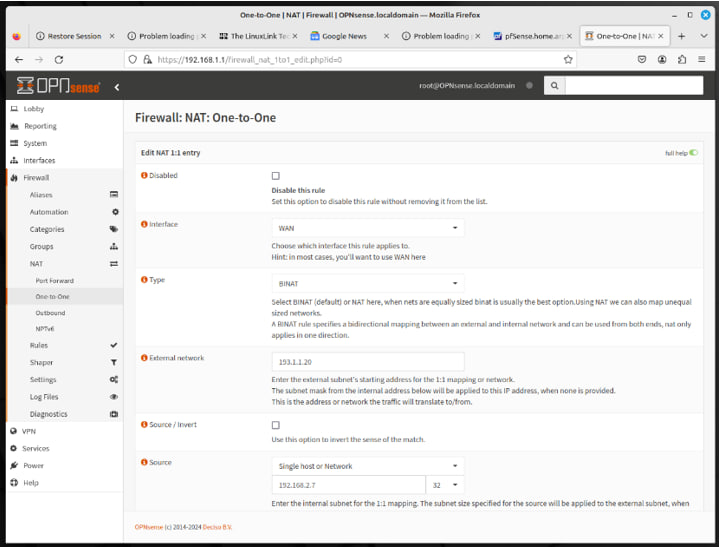Close the Google News tab

tap(386, 36)
